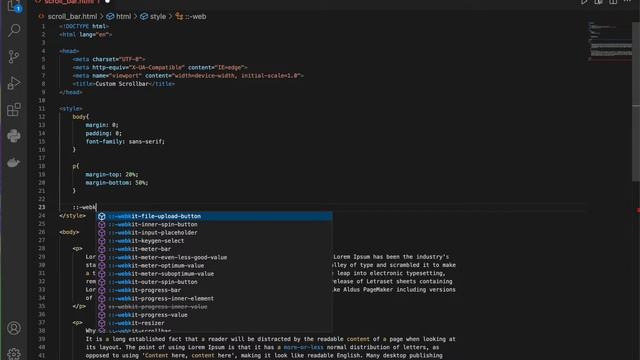Pick ::-webkit-progress-inner-element suggestion
640x360 pixels.
click(x=214, y=298)
